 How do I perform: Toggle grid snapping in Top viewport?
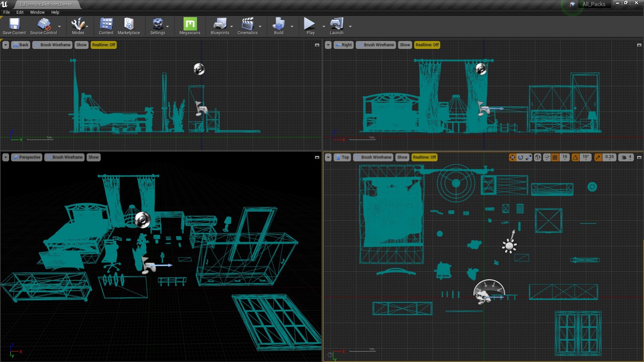point(555,157)
